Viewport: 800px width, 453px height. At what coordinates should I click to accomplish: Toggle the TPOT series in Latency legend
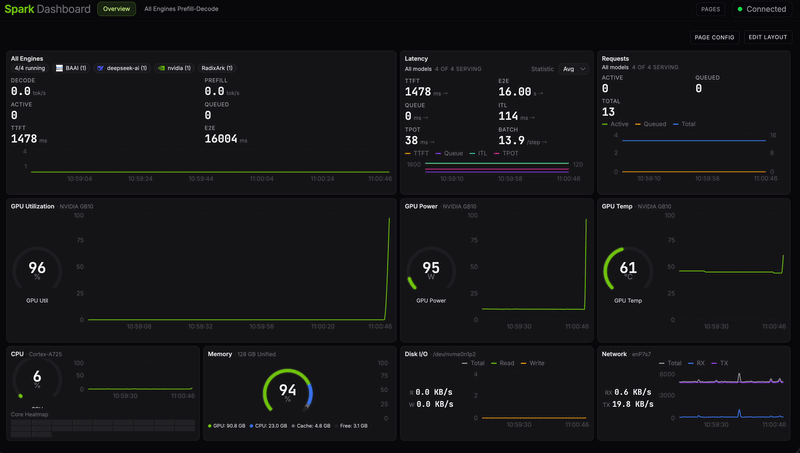[506, 154]
